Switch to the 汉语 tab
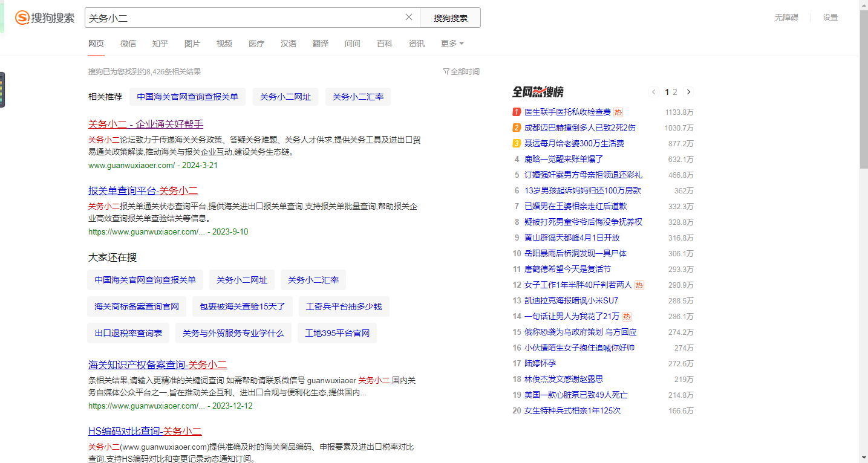 tap(289, 44)
